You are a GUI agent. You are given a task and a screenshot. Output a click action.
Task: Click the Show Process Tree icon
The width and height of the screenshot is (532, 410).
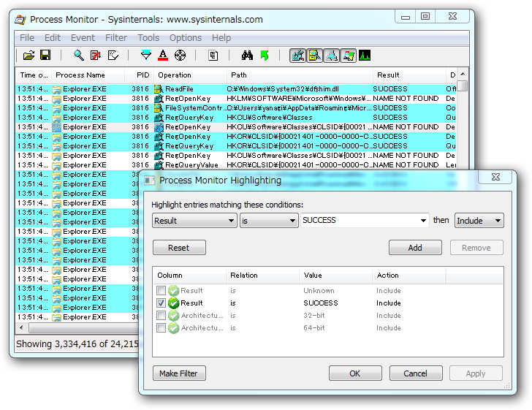point(213,56)
